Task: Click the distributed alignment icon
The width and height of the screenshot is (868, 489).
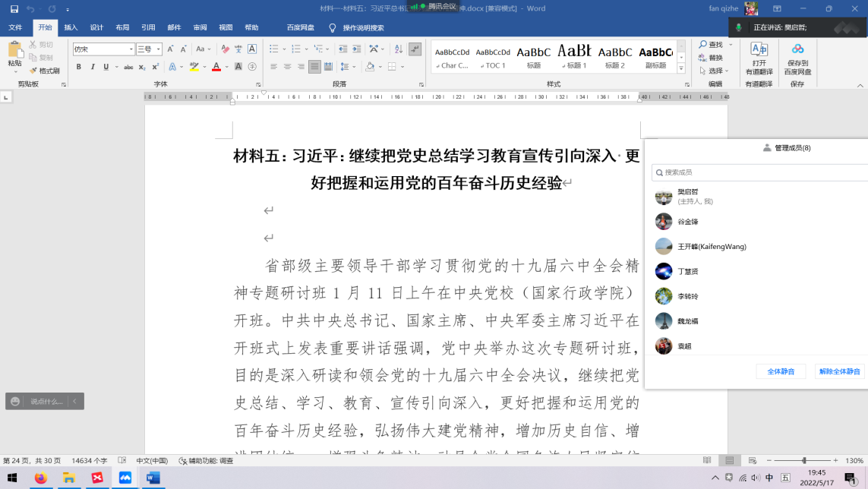Action: 328,67
